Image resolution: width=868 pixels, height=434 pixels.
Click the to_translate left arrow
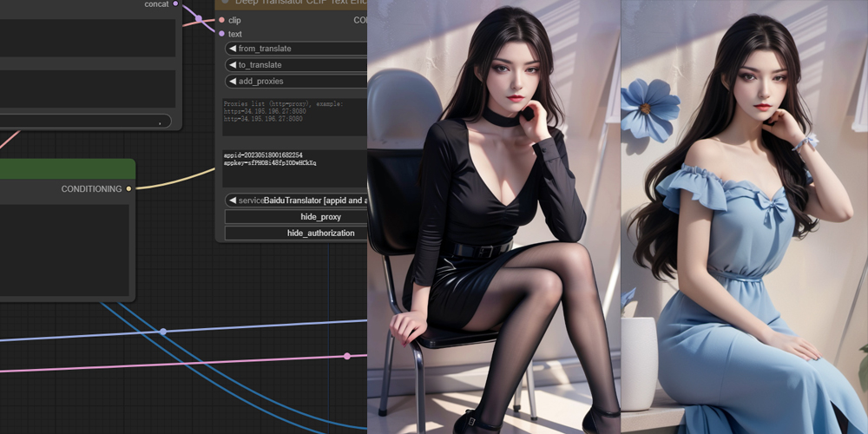[x=233, y=65]
